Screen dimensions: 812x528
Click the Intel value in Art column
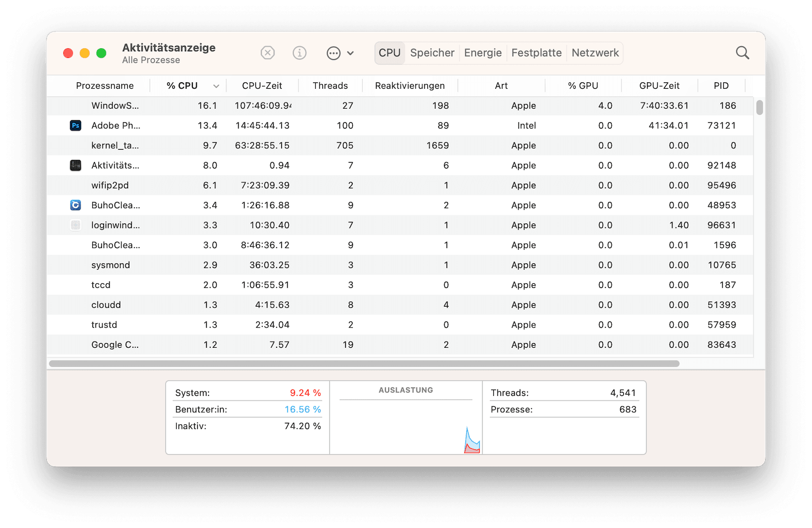tap(527, 125)
